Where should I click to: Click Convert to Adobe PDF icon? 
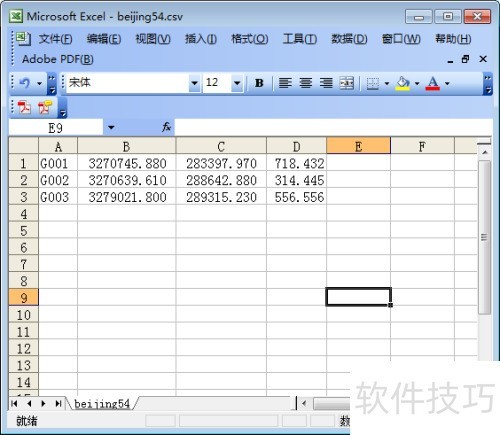pos(24,107)
